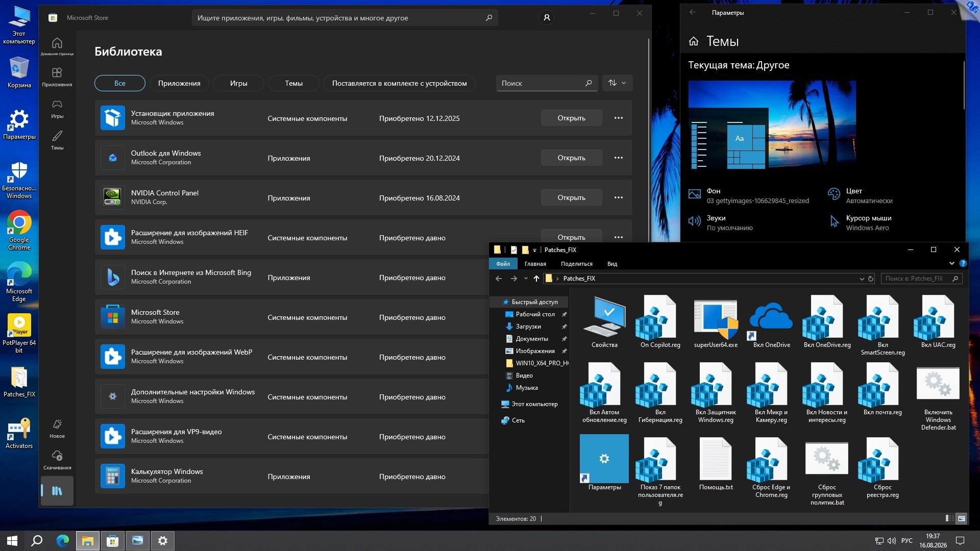The height and width of the screenshot is (551, 980).
Task: Select Library icon in Store sidebar
Action: coord(57,491)
